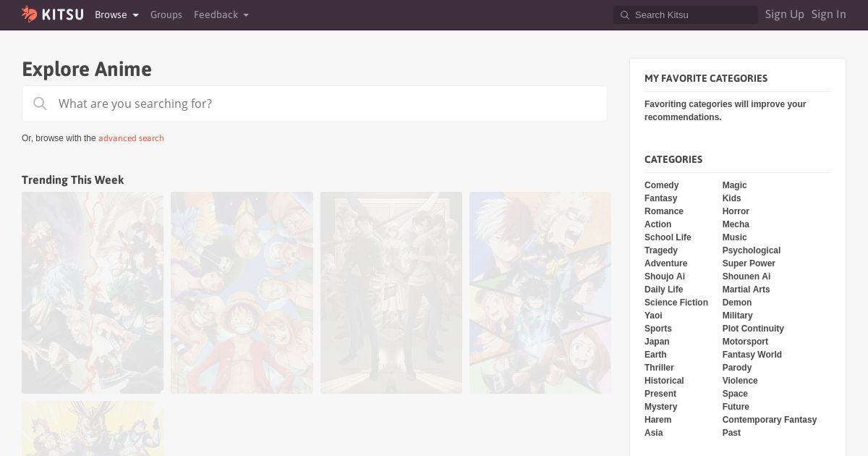
Task: Select the Science Fiction category
Action: coord(676,303)
